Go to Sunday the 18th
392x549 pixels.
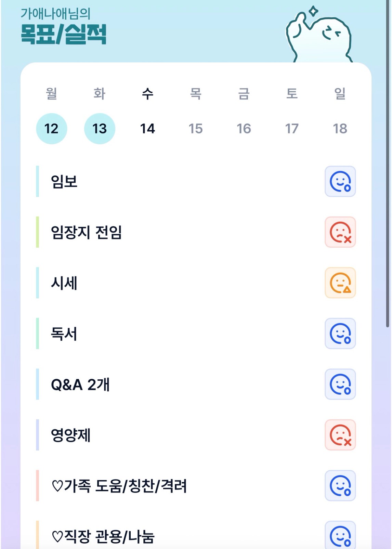pos(340,129)
